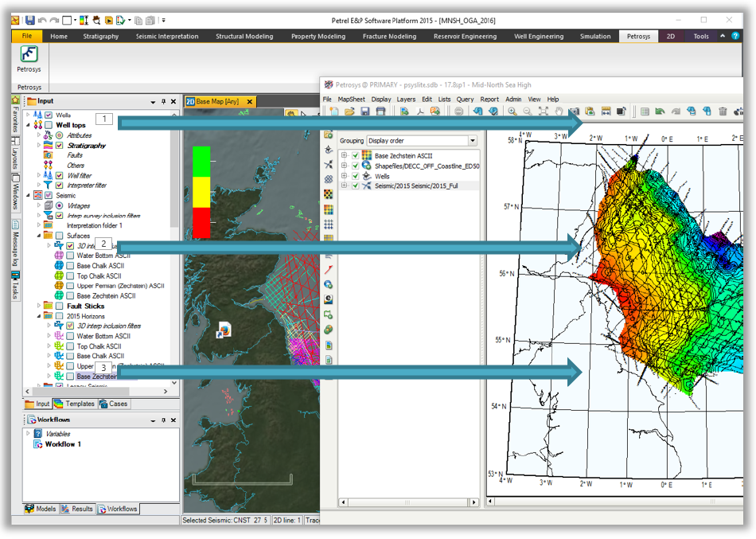Open the colour scale tool in Petrel toolbar
The height and width of the screenshot is (539, 756).
(84, 20)
